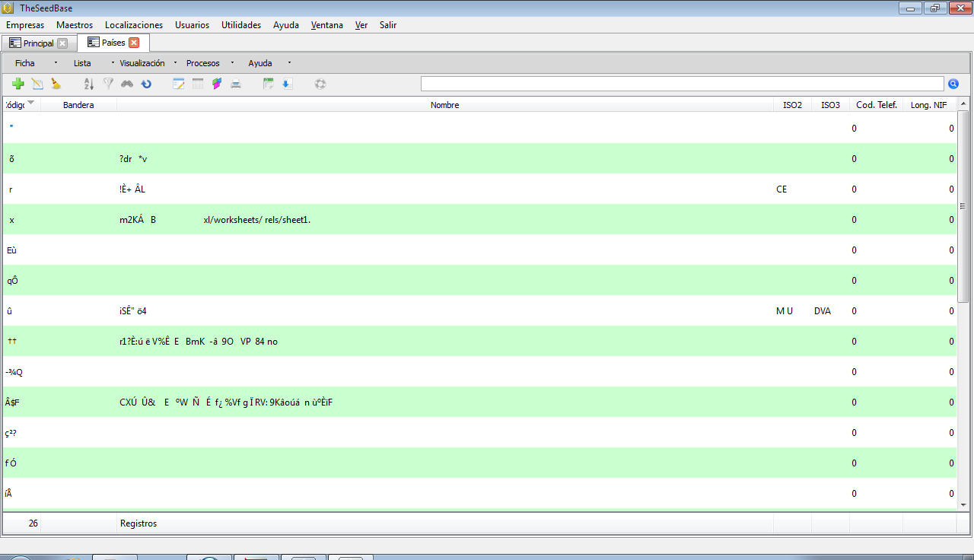
Task: Close the Principal tab
Action: tap(62, 43)
